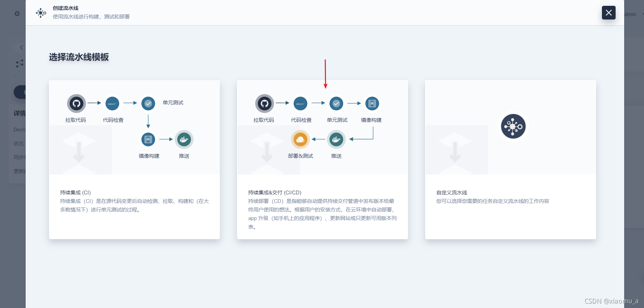Click the custom pipeline hub icon
Viewport: 644px width, 308px height.
tap(513, 126)
